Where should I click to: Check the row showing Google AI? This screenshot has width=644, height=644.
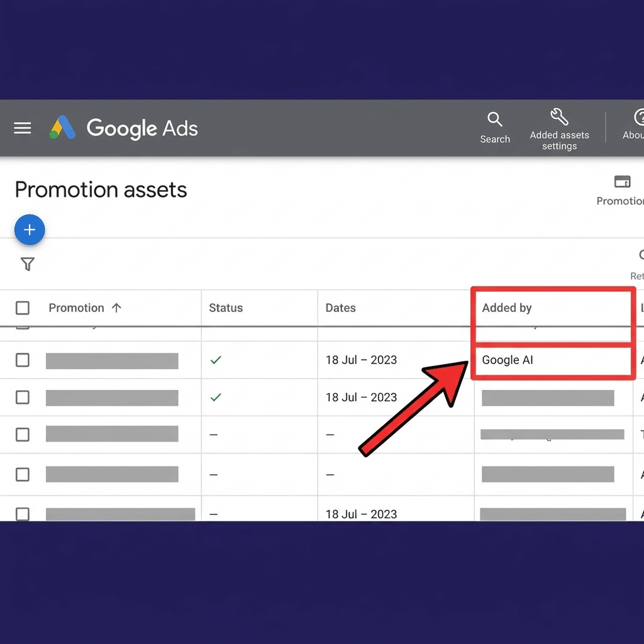(23, 360)
